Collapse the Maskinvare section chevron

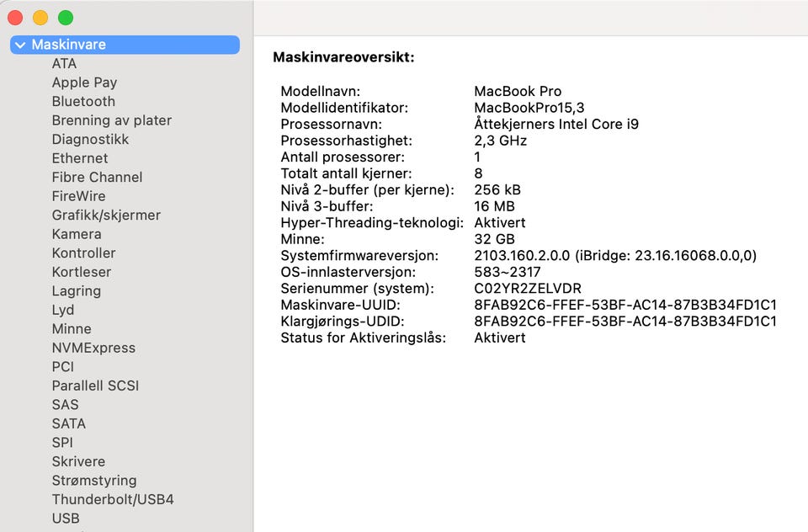[20, 45]
